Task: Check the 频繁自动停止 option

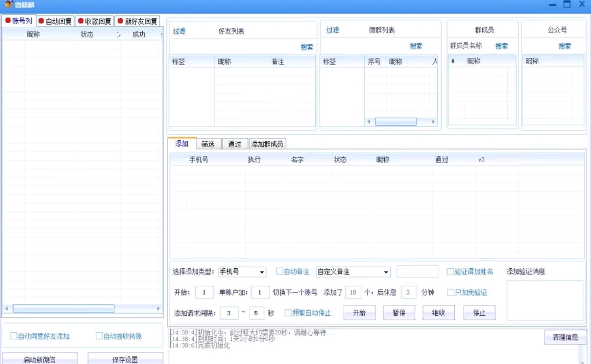Action: 288,313
